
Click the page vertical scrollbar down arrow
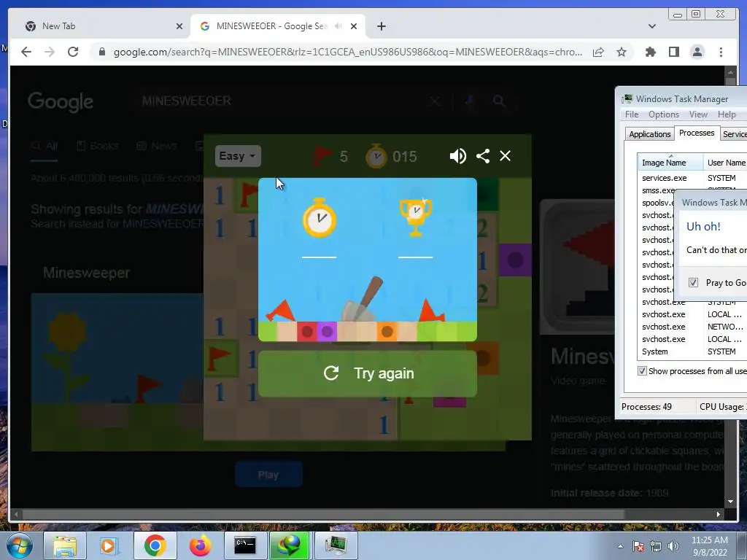(730, 502)
